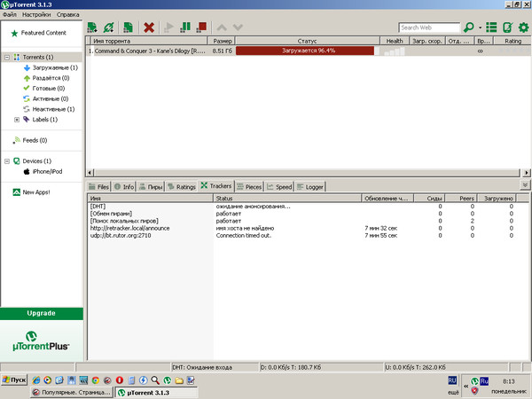Viewport: 532px width, 399px height.
Task: Switch to the Logger tab
Action: 310,187
